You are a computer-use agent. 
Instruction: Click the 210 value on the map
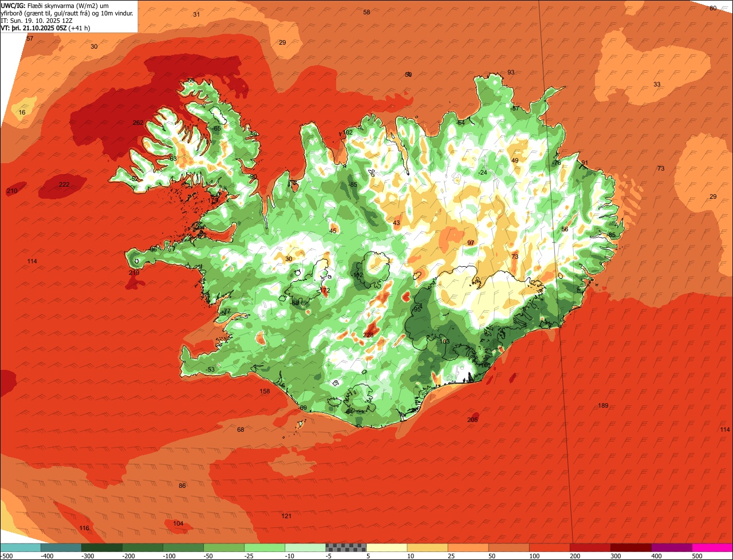point(12,191)
